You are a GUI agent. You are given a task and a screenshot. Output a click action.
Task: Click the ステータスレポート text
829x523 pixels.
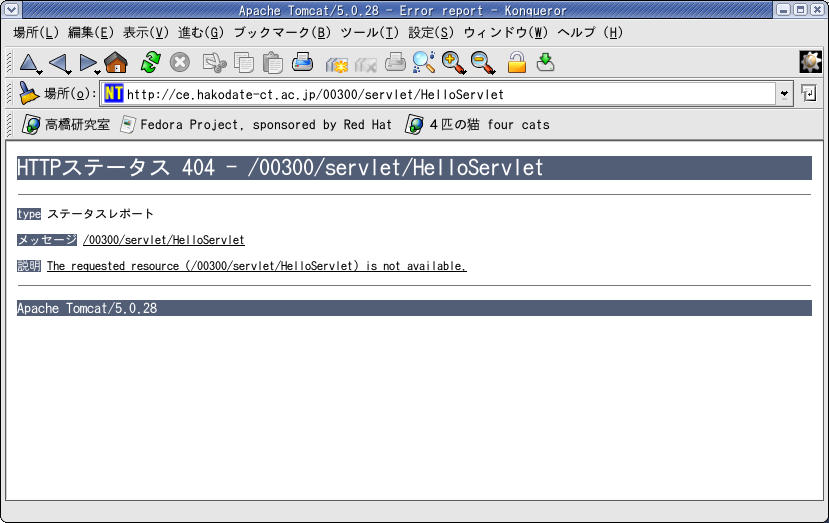click(100, 214)
